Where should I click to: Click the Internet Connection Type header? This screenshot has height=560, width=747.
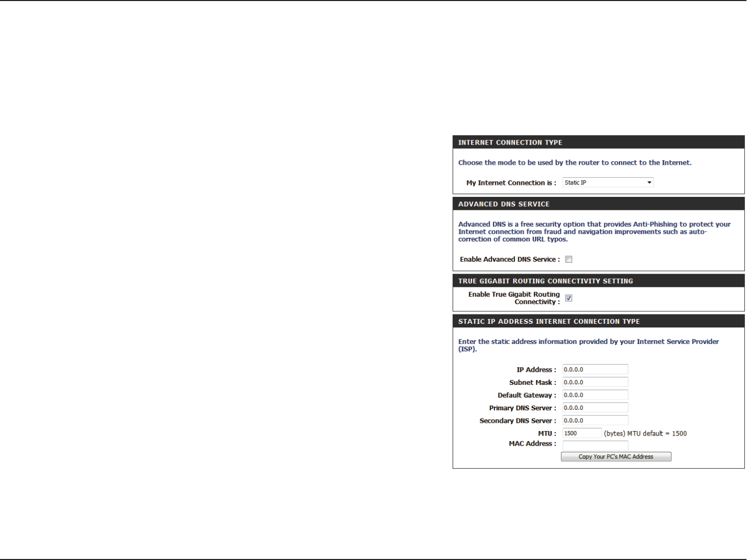tap(599, 142)
